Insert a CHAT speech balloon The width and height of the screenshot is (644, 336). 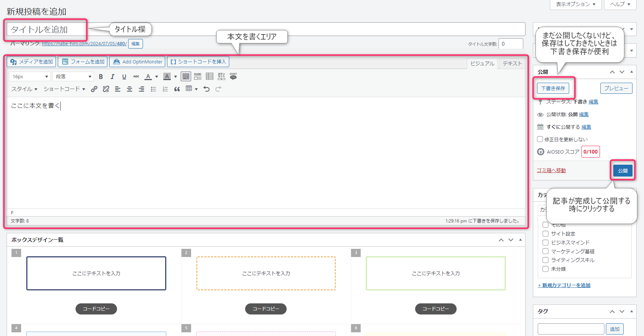(x=233, y=77)
